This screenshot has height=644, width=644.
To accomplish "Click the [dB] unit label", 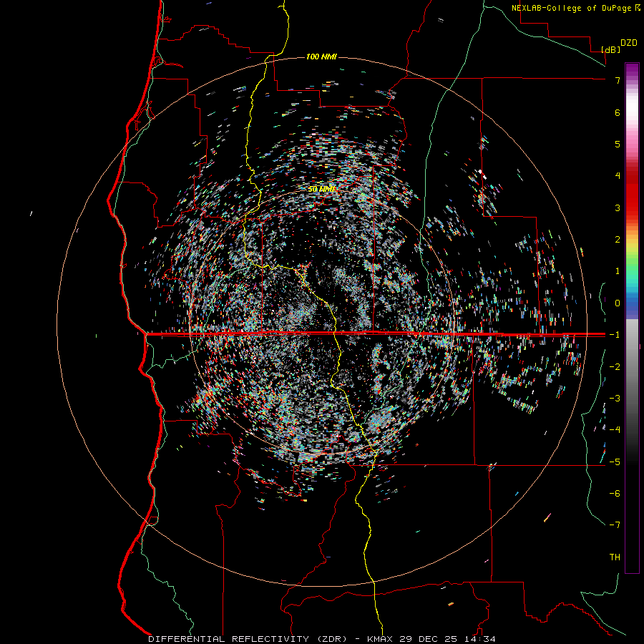I will pos(610,50).
